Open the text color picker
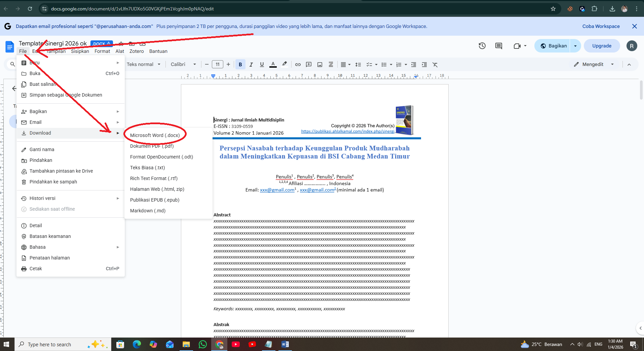Screen dimensions: 644x351 pos(273,65)
